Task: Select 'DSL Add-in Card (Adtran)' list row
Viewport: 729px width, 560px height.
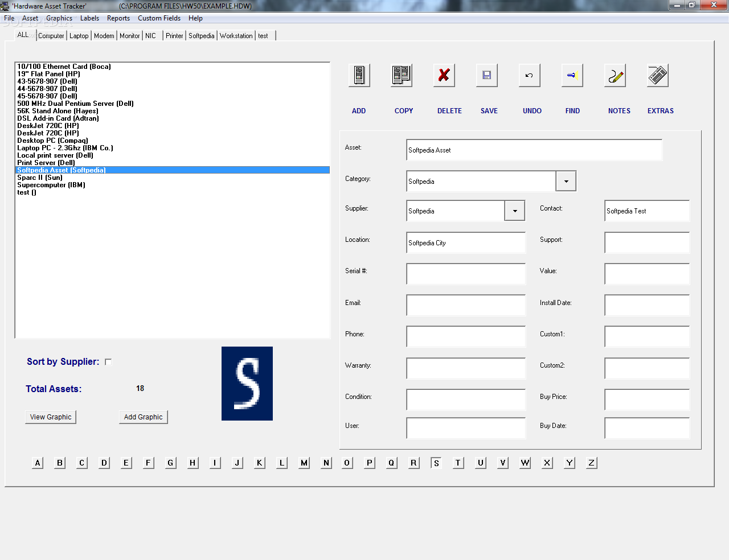Action: click(172, 118)
